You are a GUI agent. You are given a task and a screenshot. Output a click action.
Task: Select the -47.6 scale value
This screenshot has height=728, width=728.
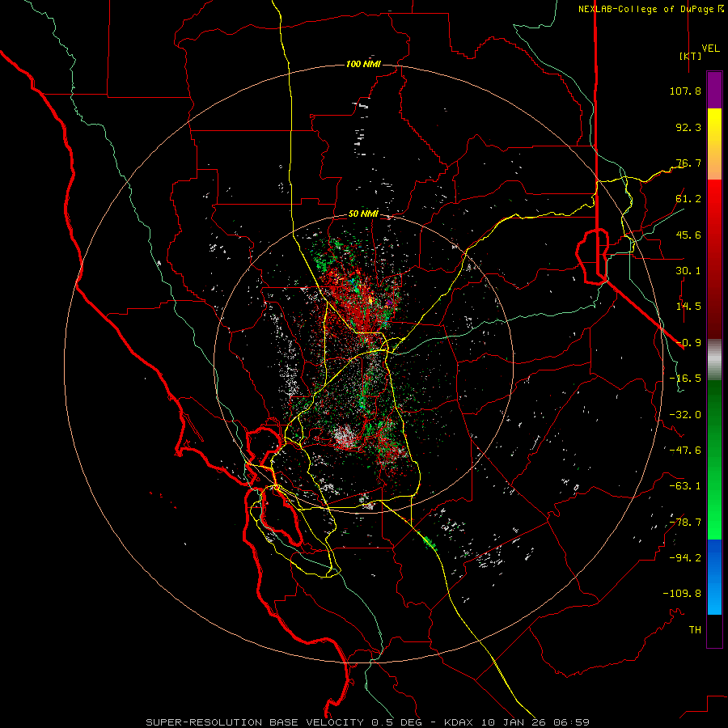coord(685,451)
